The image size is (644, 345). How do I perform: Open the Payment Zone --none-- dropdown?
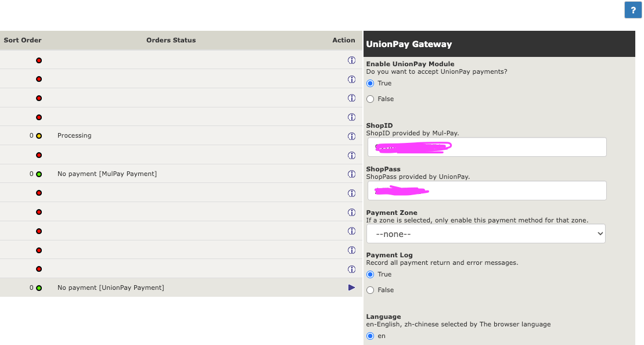tap(486, 233)
